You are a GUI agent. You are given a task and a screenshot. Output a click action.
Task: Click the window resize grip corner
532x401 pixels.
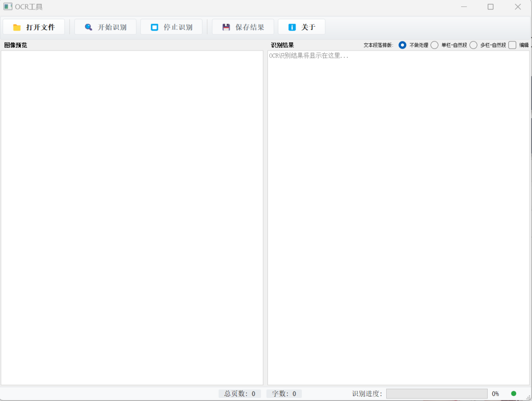[x=528, y=397]
